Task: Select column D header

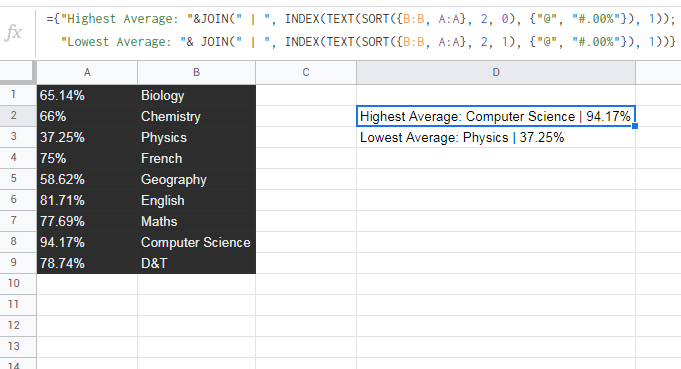Action: click(x=496, y=72)
